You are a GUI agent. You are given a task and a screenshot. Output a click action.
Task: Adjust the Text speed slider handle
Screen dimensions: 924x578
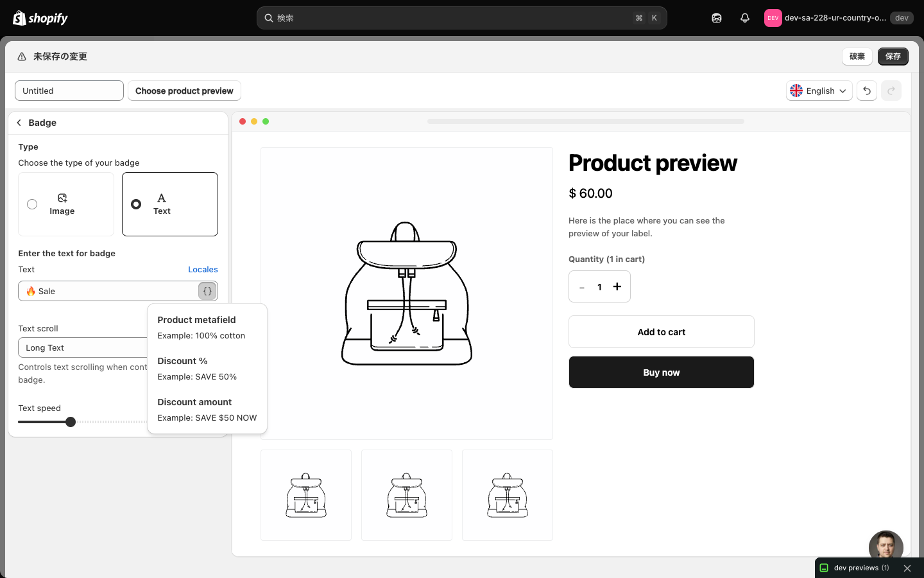click(71, 422)
